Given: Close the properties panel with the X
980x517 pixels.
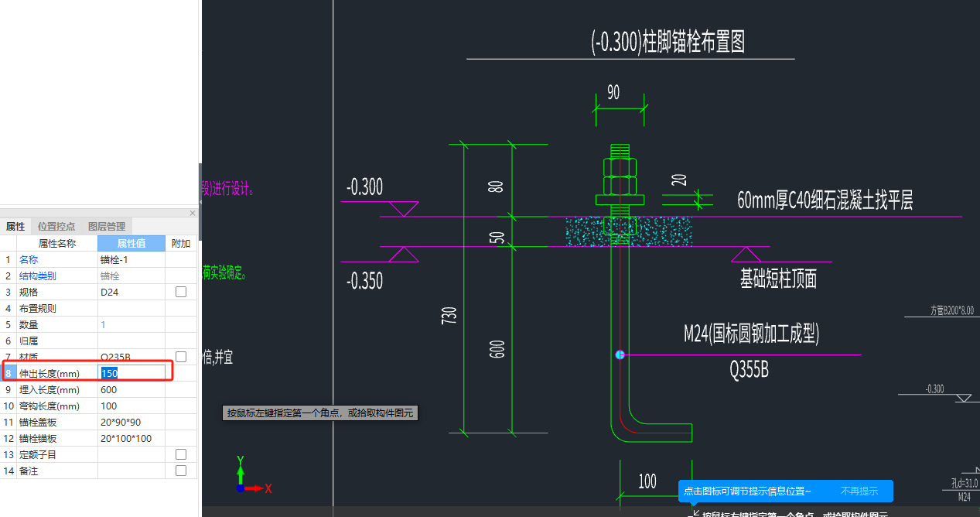Looking at the screenshot, I should coord(193,213).
